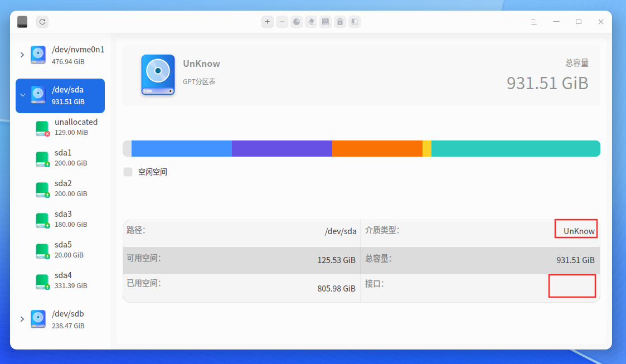Viewport: 626px width, 364px height.
Task: Click the 可用空间 label
Action: click(x=144, y=258)
